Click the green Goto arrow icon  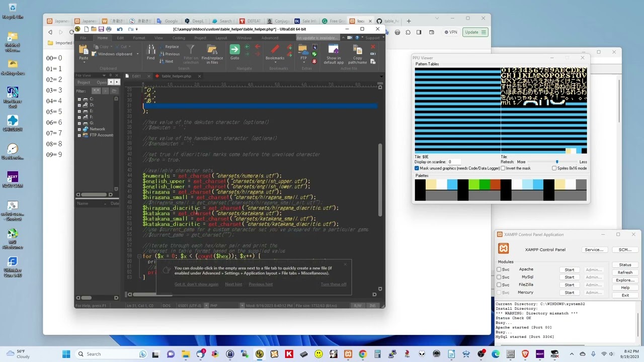(x=234, y=49)
